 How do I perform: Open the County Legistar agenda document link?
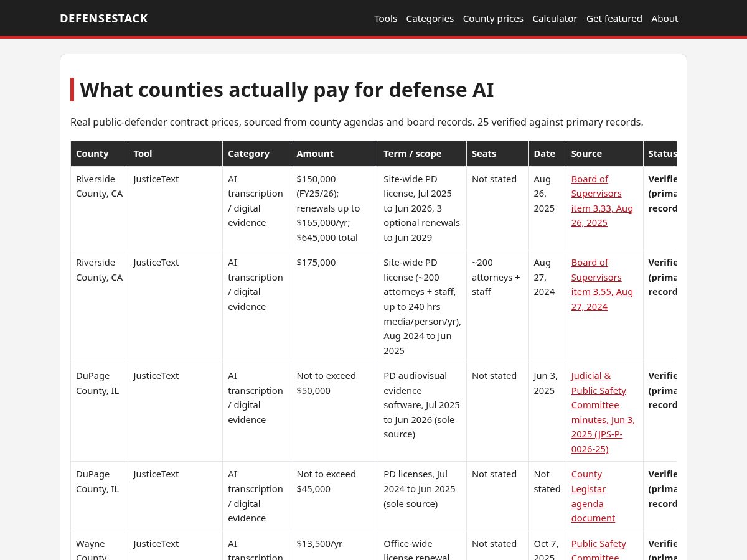tap(593, 496)
